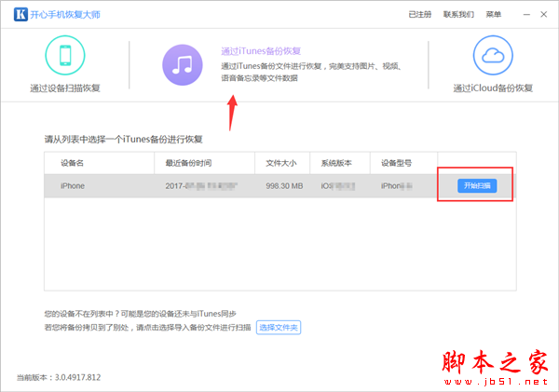559x392 pixels.
Task: Click the 您的设备不在列表中 hint text
Action: [x=140, y=314]
